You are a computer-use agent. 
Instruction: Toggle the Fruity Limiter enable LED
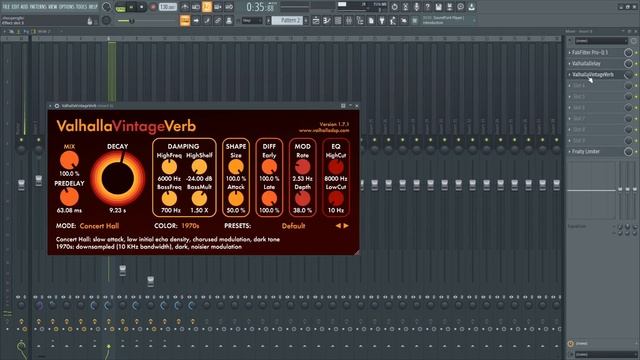636,151
